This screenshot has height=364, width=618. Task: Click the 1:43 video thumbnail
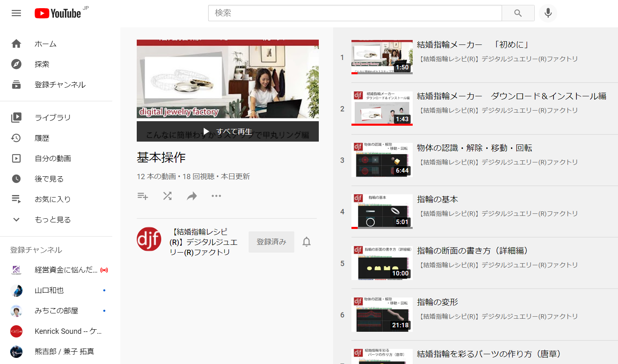click(382, 109)
